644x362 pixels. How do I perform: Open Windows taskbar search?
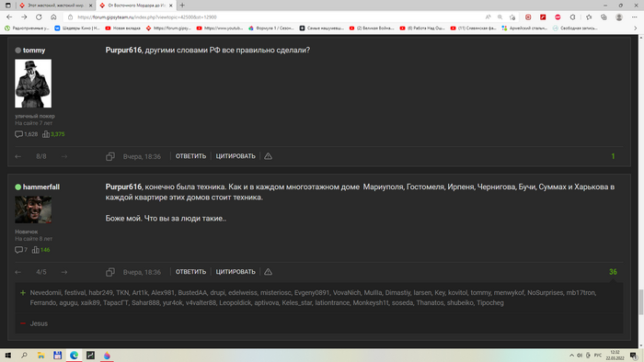[24, 356]
